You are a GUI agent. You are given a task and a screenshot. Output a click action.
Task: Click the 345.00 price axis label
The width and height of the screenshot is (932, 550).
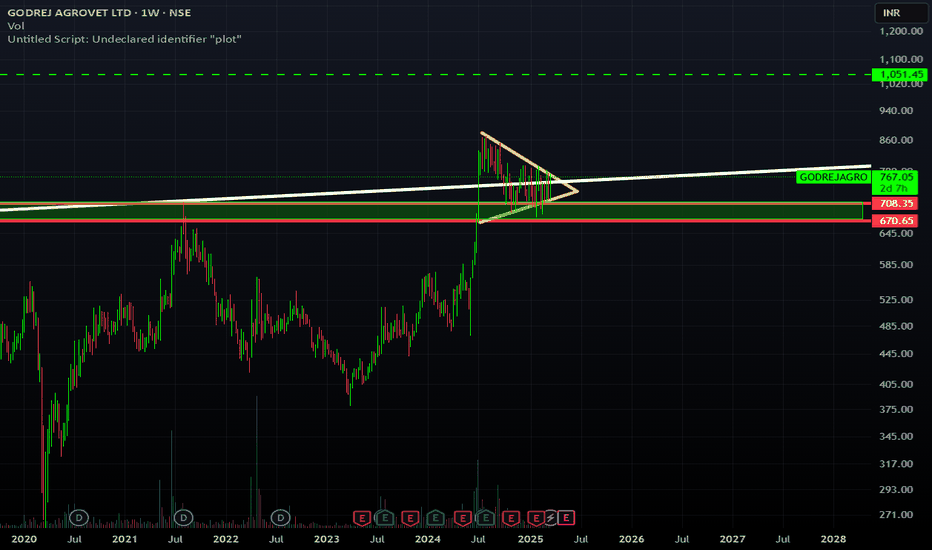(x=896, y=436)
